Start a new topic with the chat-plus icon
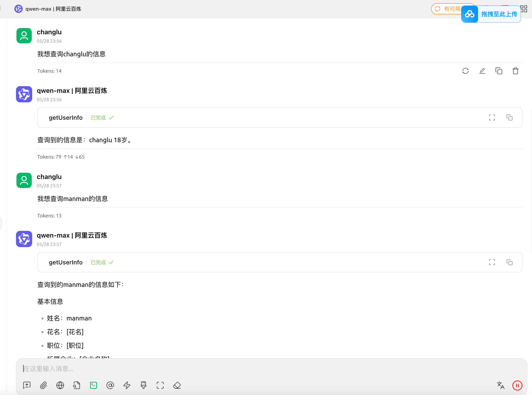The image size is (532, 395). [x=27, y=385]
